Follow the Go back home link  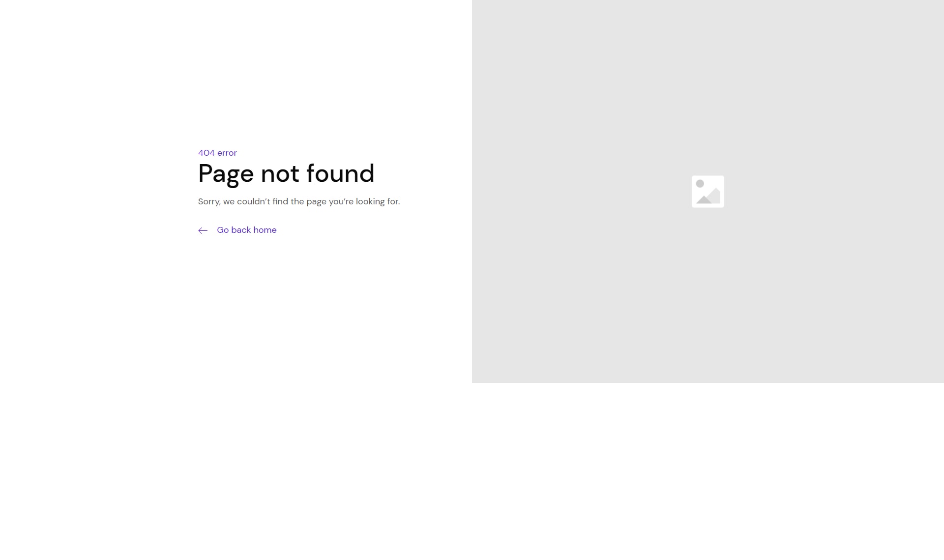[x=237, y=230]
